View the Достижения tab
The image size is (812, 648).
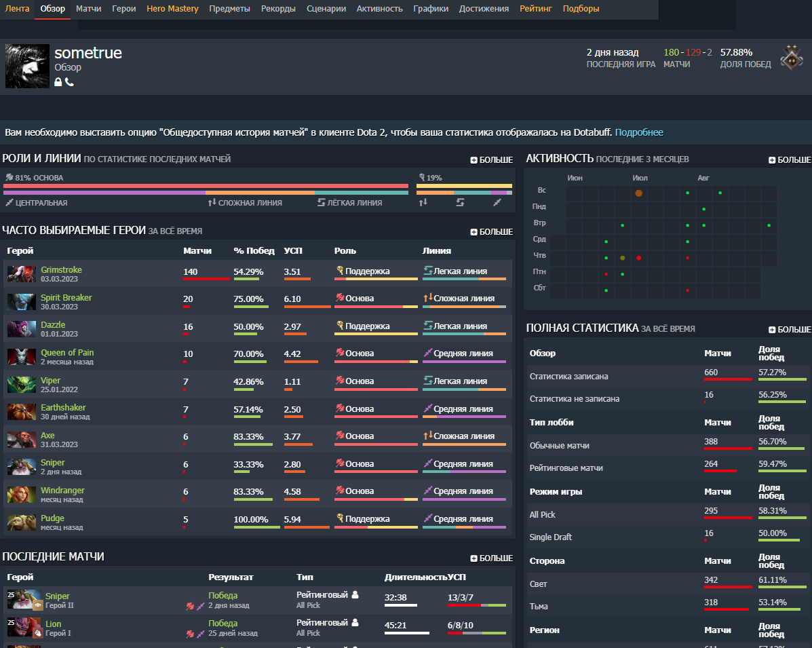tap(484, 9)
